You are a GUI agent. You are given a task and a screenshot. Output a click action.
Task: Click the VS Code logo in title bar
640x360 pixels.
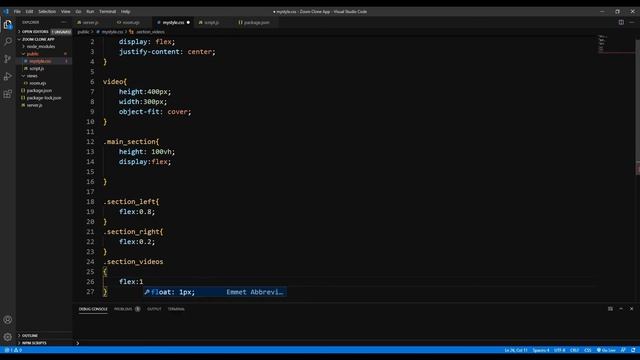pyautogui.click(x=6, y=11)
